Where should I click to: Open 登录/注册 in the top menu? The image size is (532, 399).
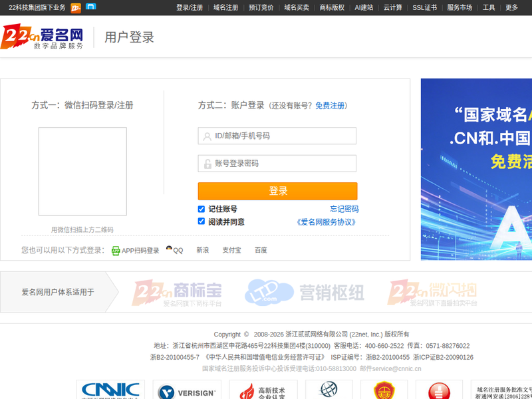coord(190,7)
